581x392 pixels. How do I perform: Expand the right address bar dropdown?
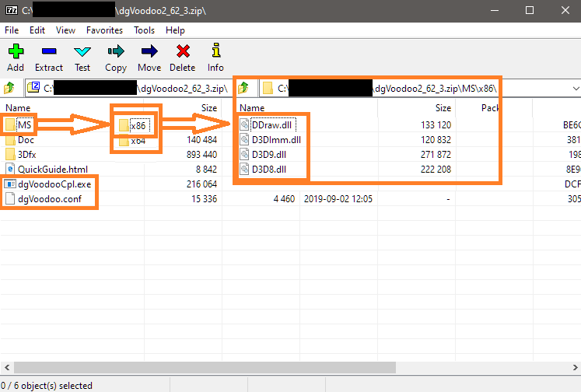tap(573, 88)
